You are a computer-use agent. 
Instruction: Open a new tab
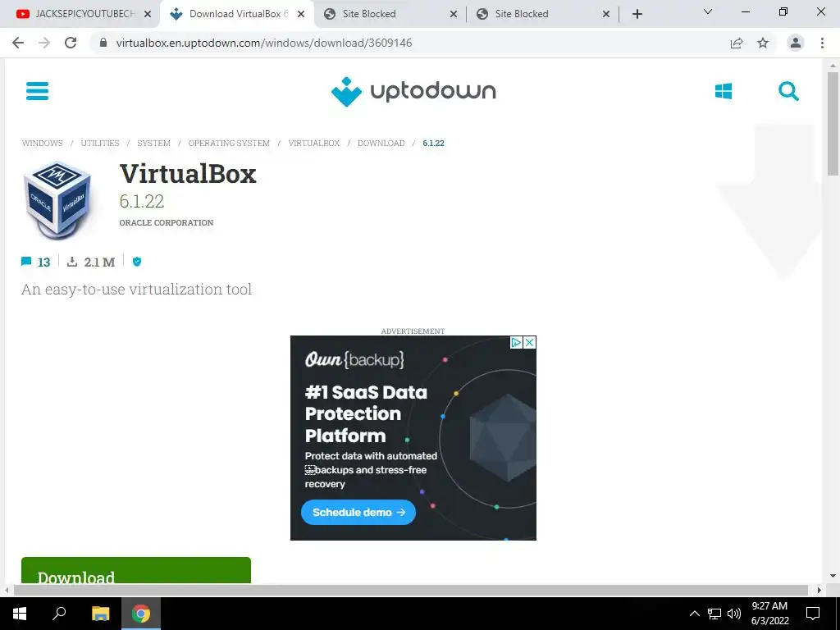[637, 14]
